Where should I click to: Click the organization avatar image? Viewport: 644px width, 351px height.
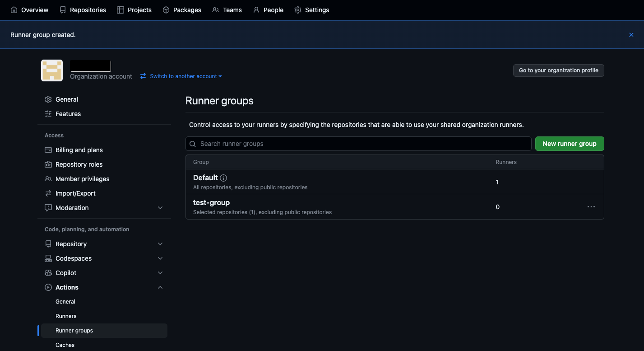click(x=51, y=70)
